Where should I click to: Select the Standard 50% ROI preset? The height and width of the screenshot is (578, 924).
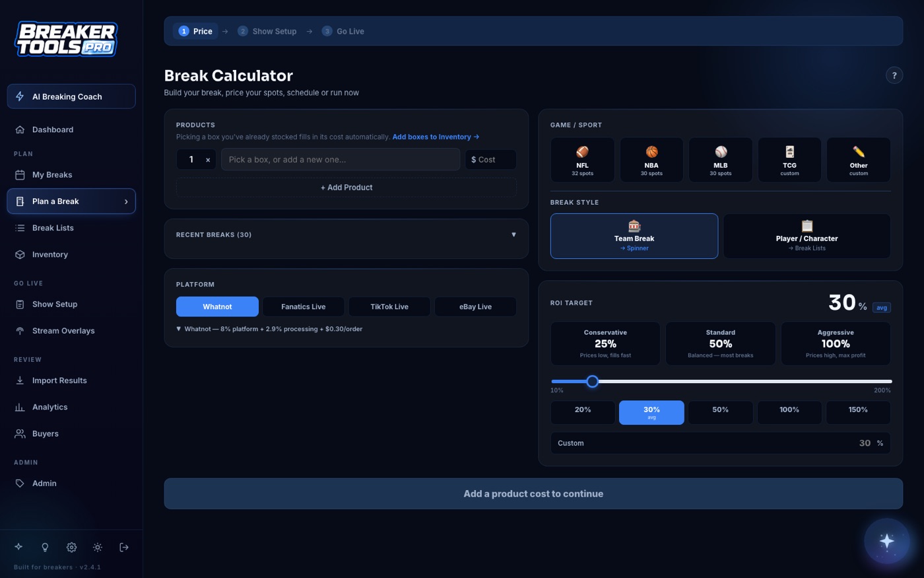[721, 343]
